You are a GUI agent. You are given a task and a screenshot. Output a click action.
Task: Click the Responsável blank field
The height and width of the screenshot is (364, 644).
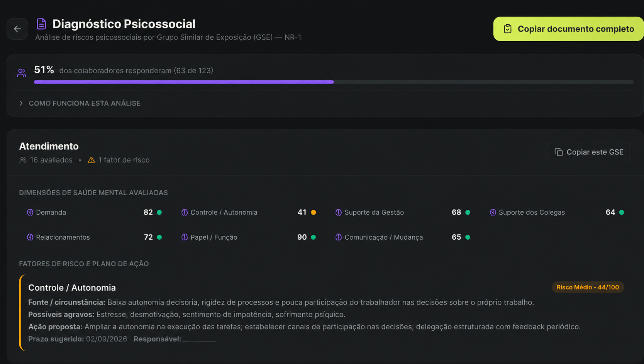pyautogui.click(x=200, y=339)
